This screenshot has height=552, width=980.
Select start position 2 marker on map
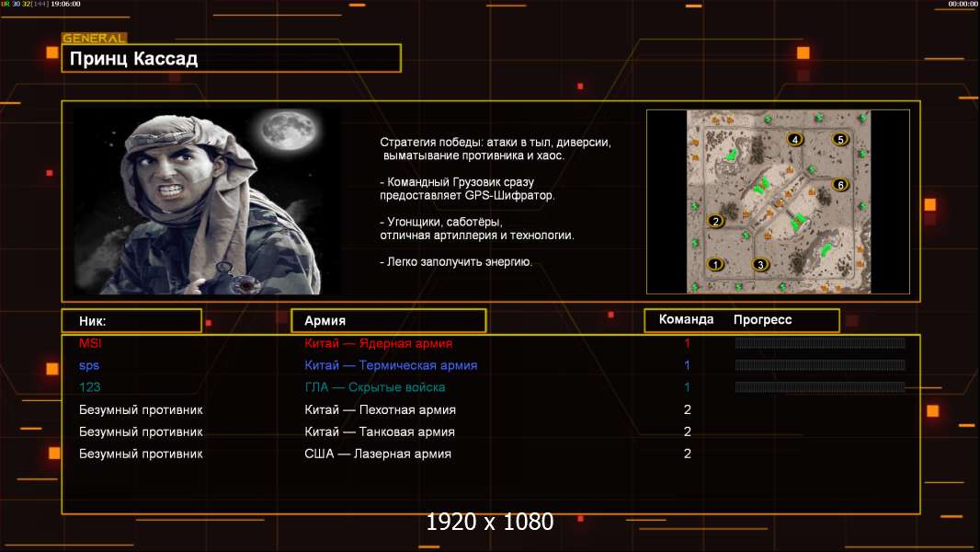click(x=716, y=221)
